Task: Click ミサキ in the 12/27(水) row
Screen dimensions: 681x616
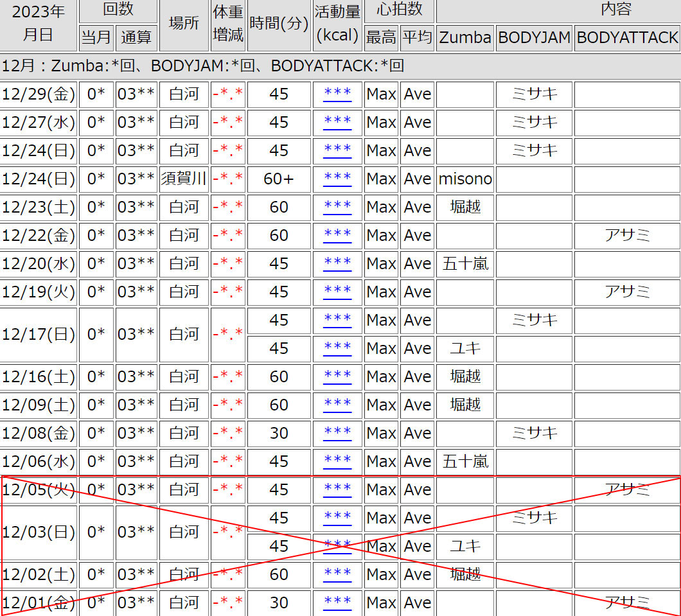Action: [x=535, y=123]
